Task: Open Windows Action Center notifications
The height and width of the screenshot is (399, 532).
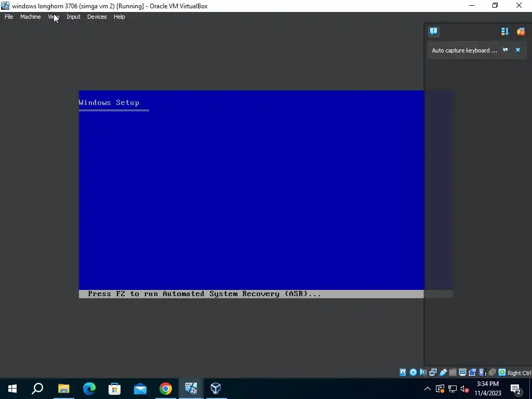Action: 516,389
